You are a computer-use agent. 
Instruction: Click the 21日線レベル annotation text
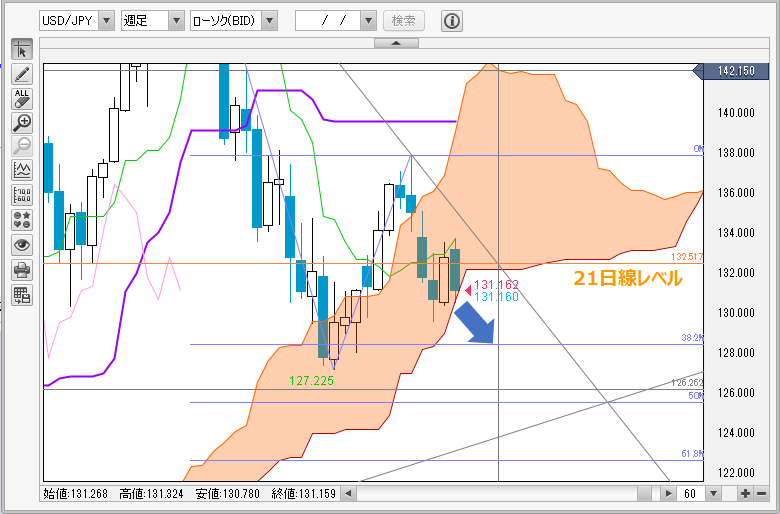point(628,279)
